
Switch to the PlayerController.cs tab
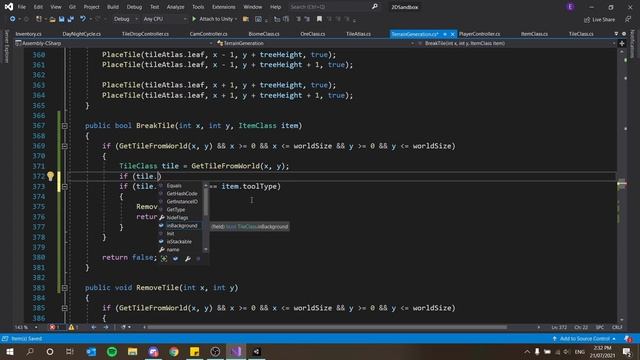479,34
